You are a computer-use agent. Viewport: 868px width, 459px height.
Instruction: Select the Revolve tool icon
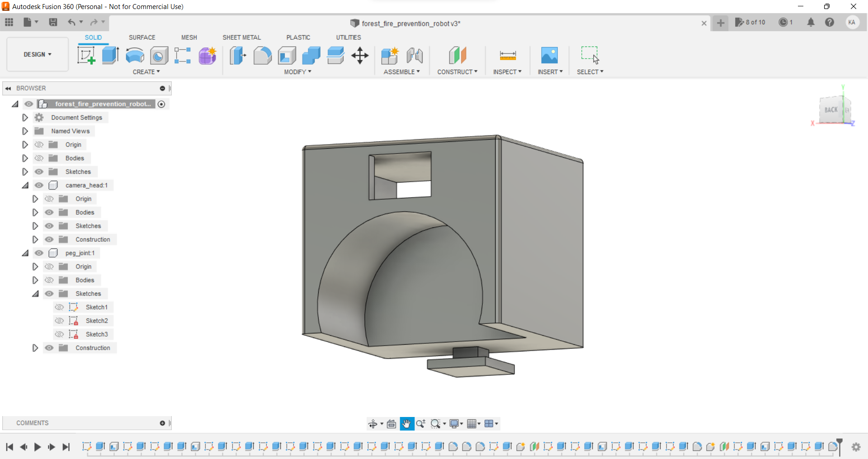(x=135, y=56)
